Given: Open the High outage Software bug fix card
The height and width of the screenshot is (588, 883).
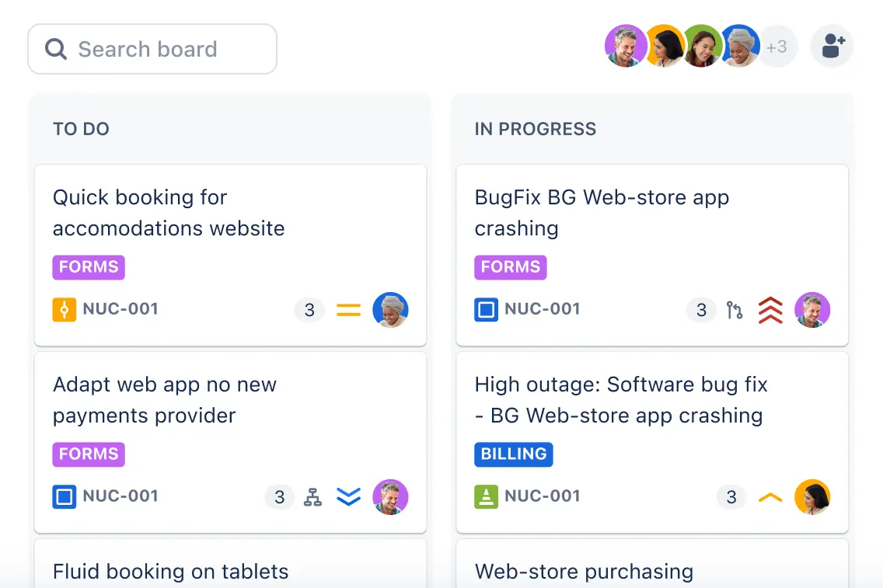Looking at the screenshot, I should click(619, 400).
